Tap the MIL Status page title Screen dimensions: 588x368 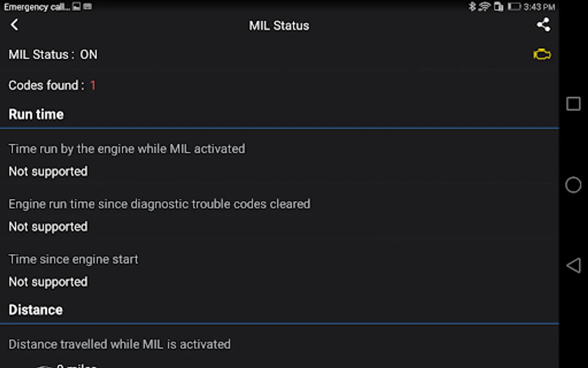(279, 26)
